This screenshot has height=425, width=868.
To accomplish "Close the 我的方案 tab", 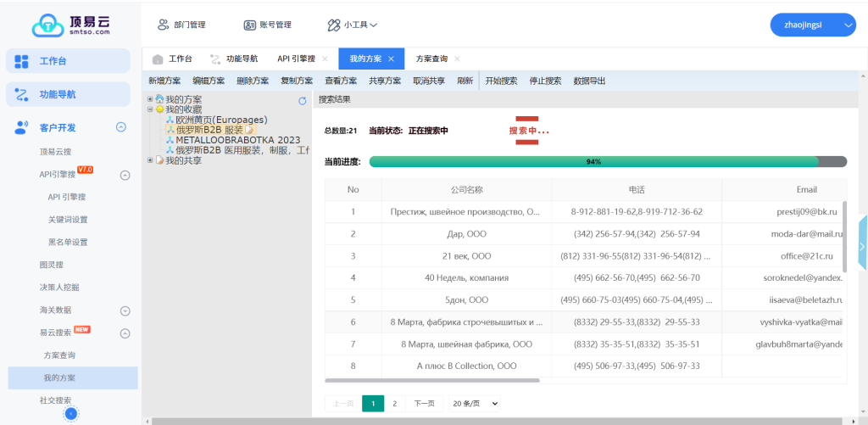I will [x=391, y=59].
